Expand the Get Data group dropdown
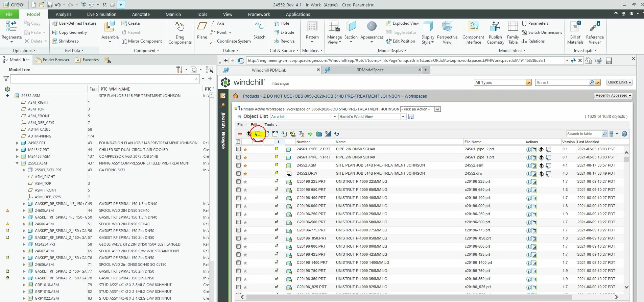The width and height of the screenshot is (644, 302). tap(74, 51)
